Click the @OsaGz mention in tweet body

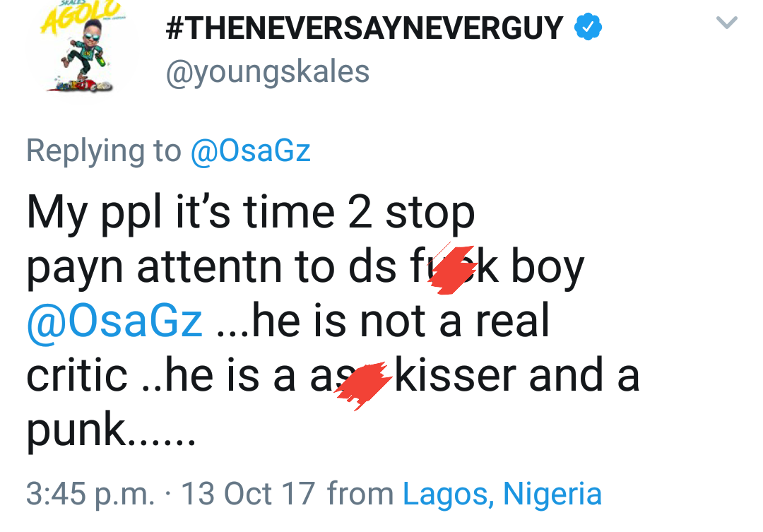114,323
